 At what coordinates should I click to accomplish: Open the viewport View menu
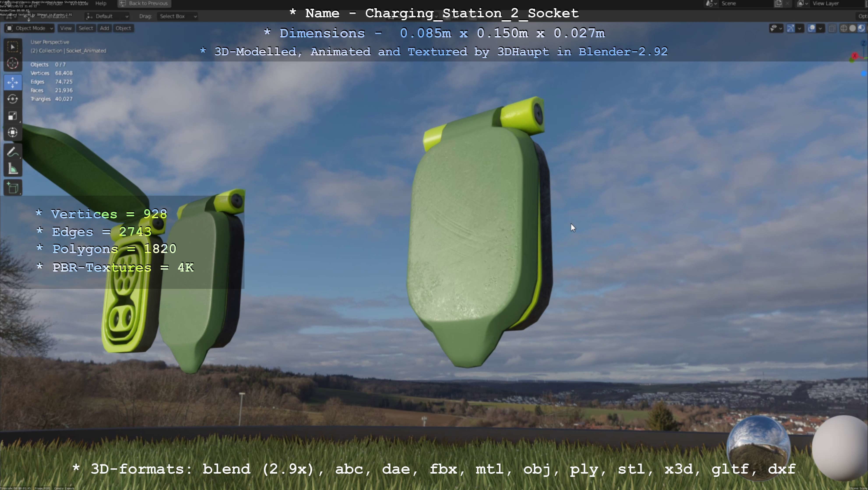click(66, 28)
